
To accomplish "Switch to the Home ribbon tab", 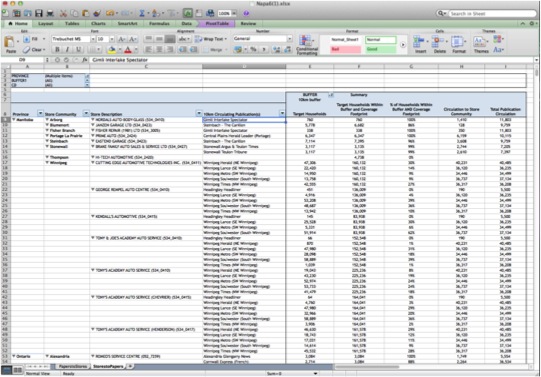I will tap(18, 23).
